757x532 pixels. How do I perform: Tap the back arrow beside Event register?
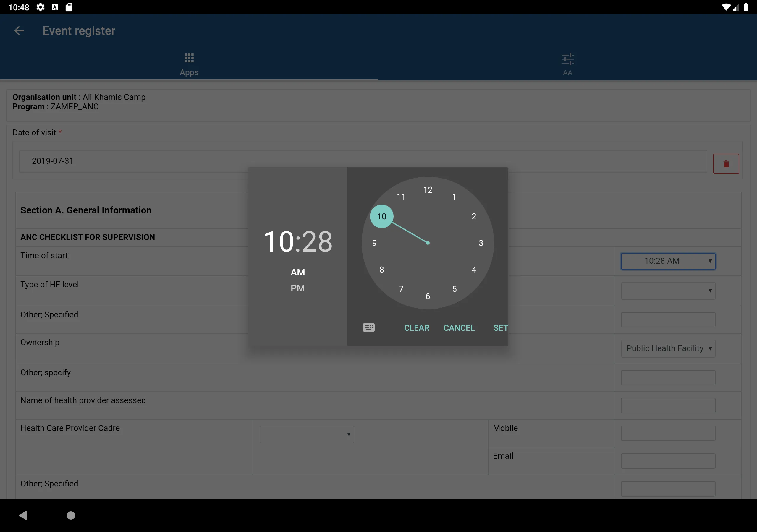(x=19, y=31)
